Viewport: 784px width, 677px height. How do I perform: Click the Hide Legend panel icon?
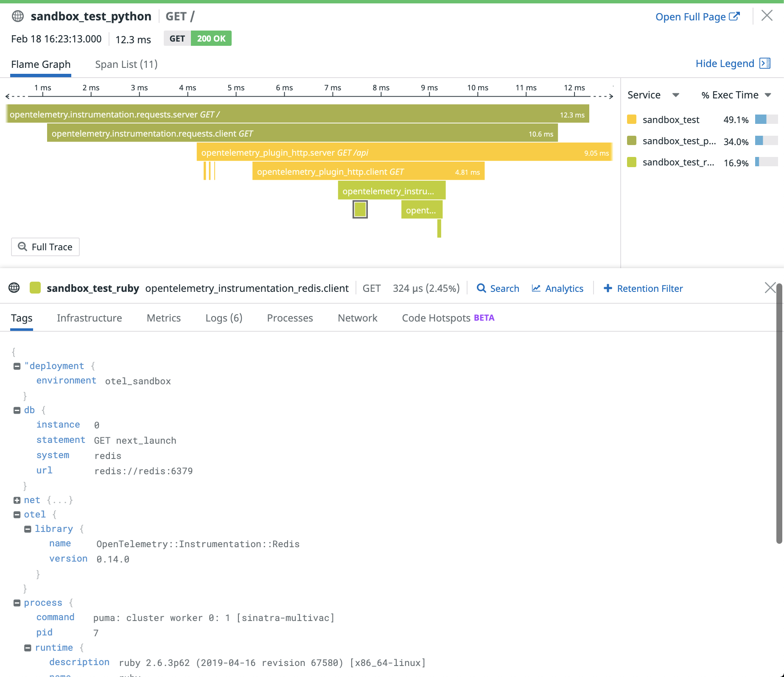click(x=765, y=63)
